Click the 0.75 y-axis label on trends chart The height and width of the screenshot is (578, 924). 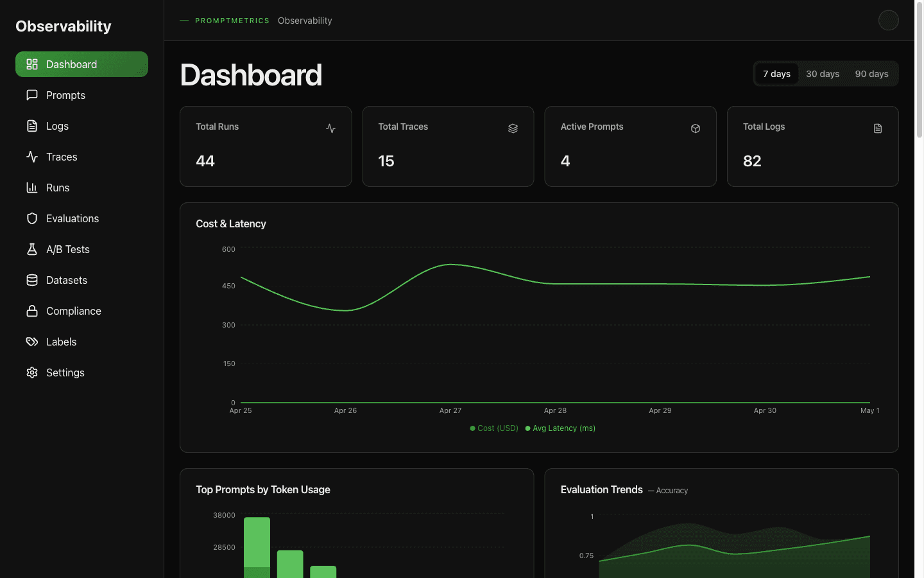pyautogui.click(x=586, y=556)
